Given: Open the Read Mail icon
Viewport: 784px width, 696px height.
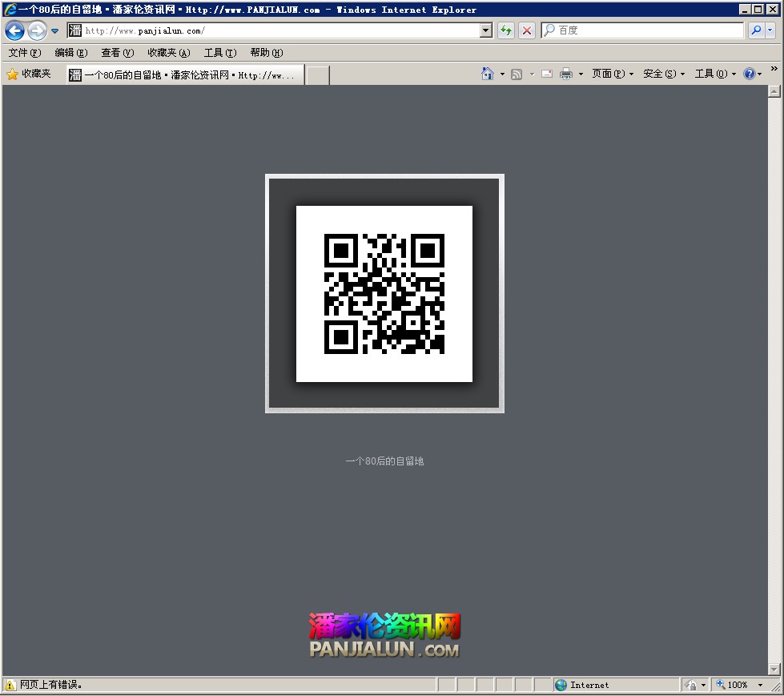Looking at the screenshot, I should pos(546,73).
